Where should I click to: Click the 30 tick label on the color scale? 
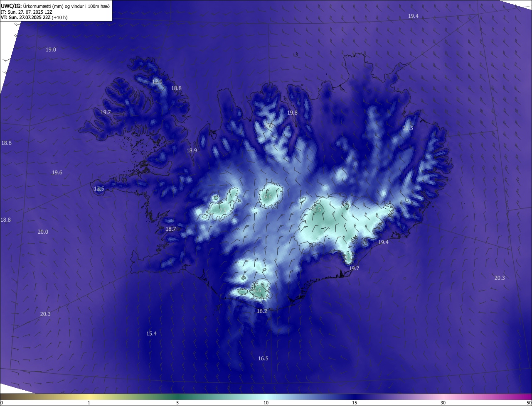[443, 403]
